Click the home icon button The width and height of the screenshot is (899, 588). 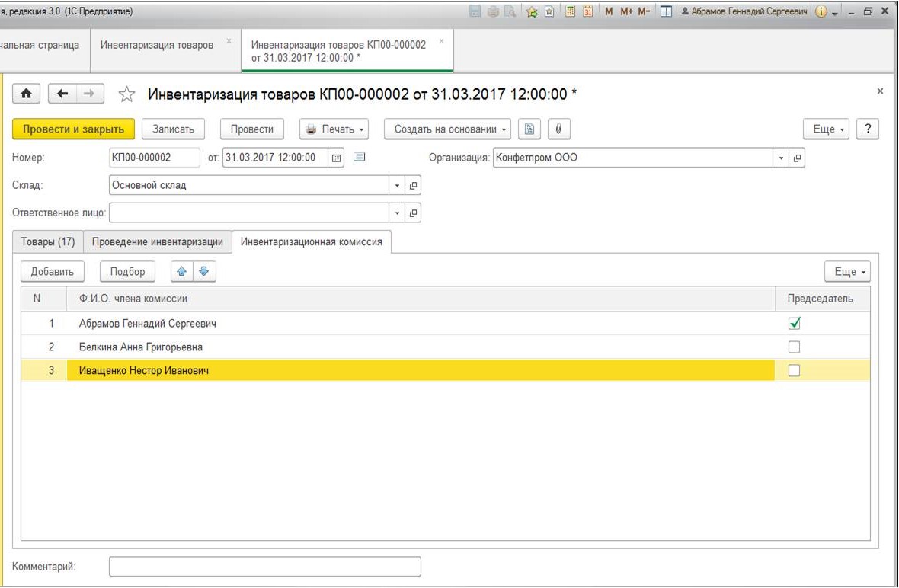click(x=27, y=94)
